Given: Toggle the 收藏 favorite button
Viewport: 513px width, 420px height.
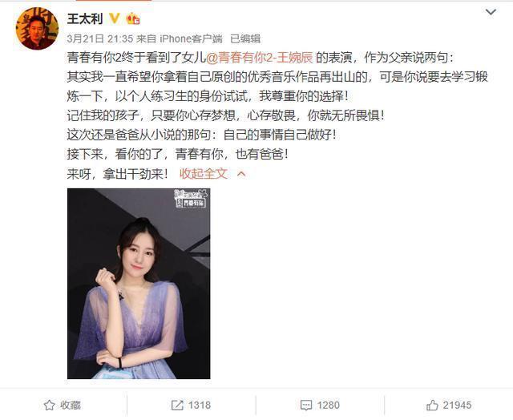Looking at the screenshot, I should point(63,406).
